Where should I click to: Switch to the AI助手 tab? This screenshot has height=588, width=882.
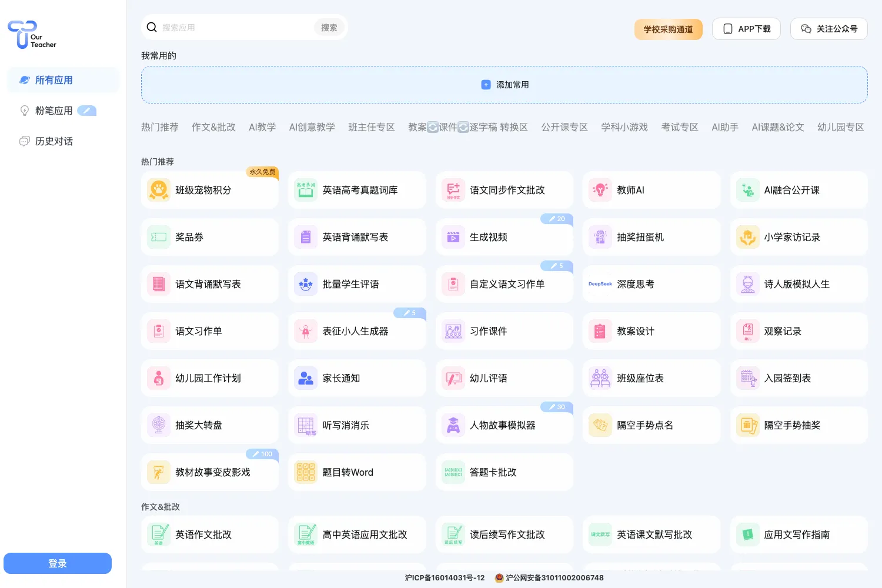[x=725, y=127]
